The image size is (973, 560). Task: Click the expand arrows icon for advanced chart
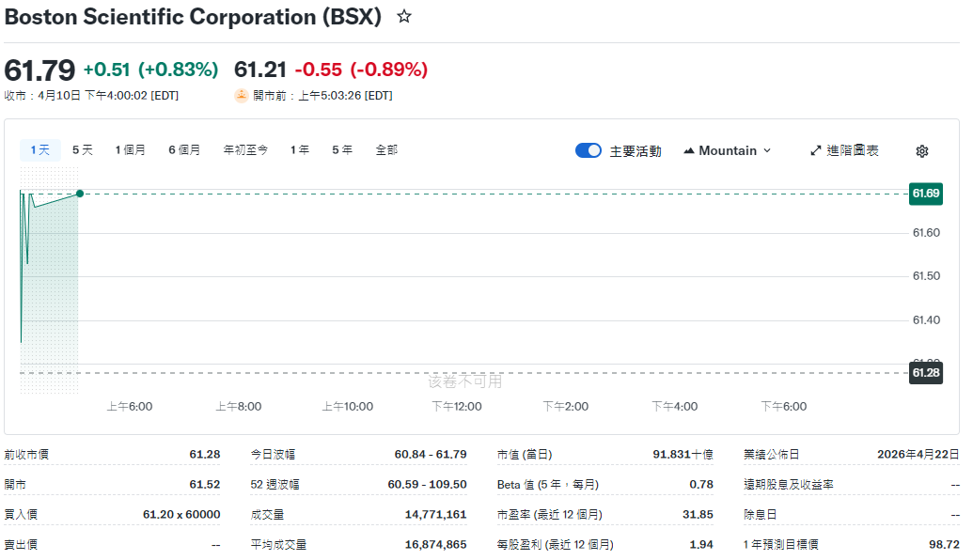815,150
